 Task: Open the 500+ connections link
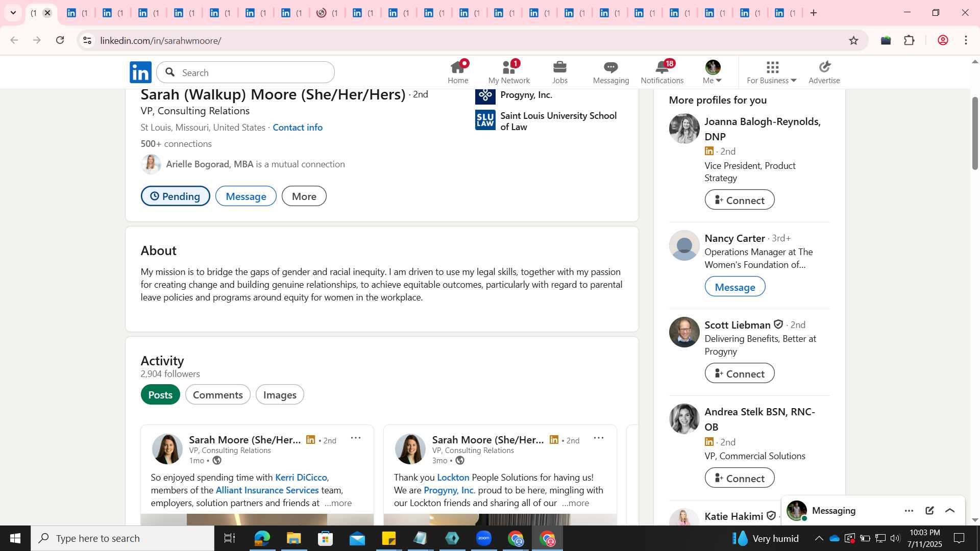pyautogui.click(x=176, y=144)
